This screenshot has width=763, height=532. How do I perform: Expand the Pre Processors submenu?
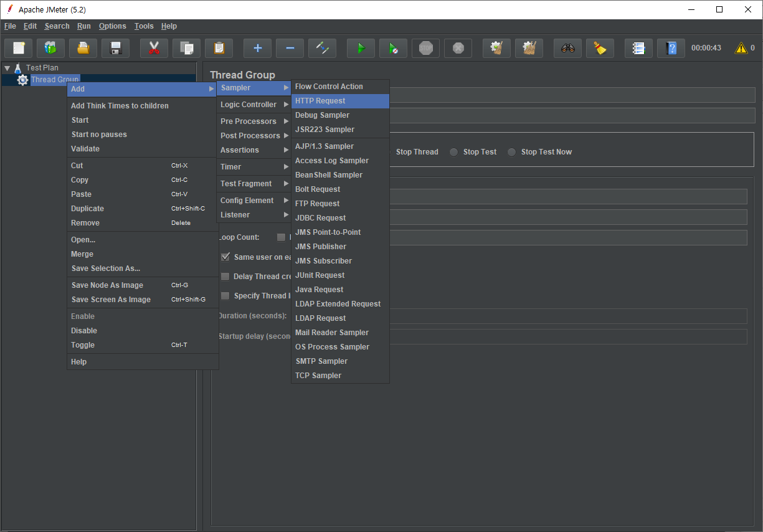click(x=254, y=121)
